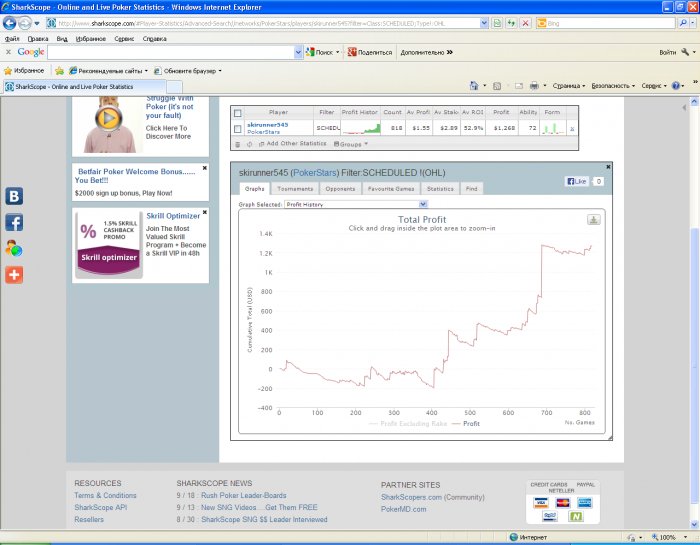Open Rush Poker Leader-Boards news link
Image resolution: width=700 pixels, height=545 pixels.
click(244, 495)
